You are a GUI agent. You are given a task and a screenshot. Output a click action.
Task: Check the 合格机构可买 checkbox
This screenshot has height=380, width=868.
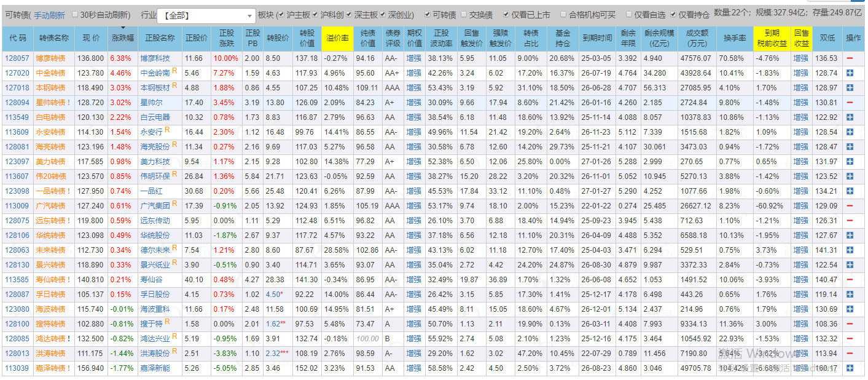tap(563, 15)
